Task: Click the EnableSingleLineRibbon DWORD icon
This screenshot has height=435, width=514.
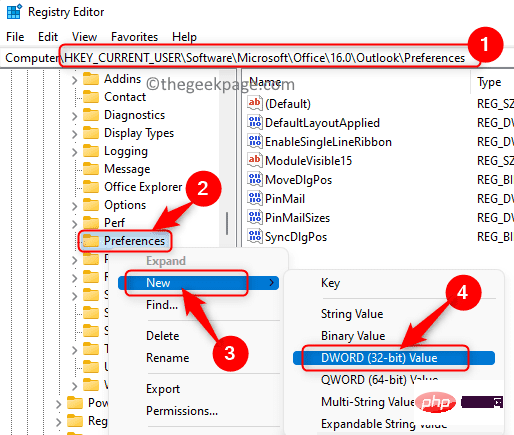Action: click(x=255, y=141)
